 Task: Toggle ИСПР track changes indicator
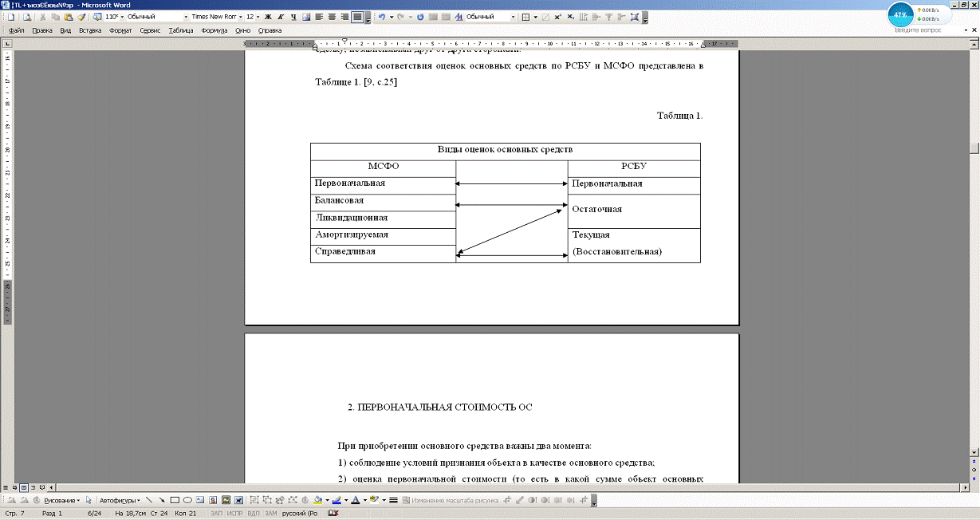tap(234, 514)
